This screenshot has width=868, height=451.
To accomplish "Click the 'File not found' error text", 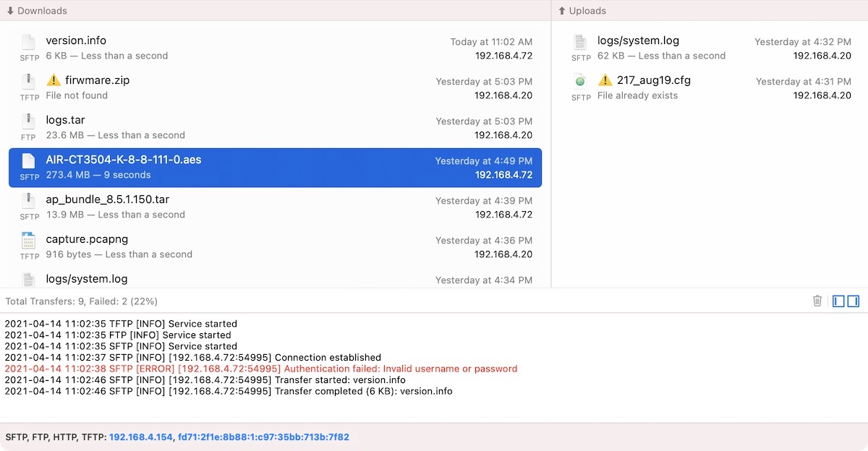I will click(x=77, y=95).
